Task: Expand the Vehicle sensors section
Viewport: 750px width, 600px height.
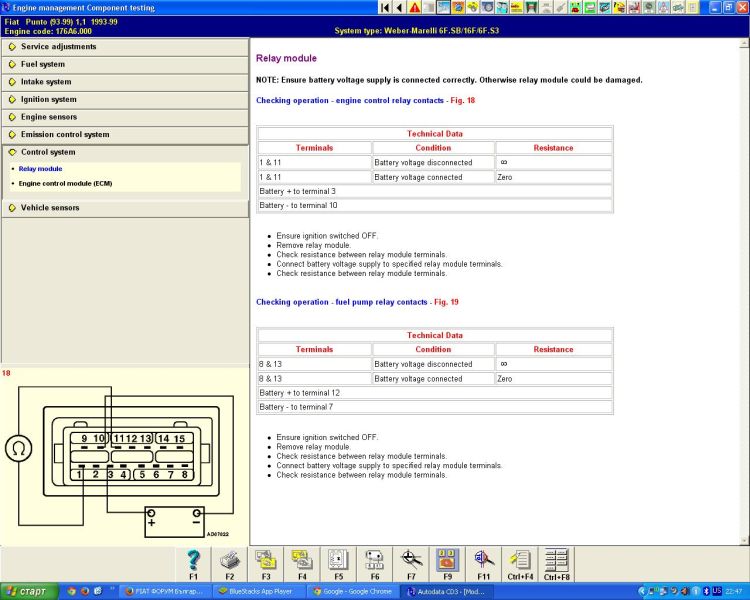Action: tap(50, 208)
